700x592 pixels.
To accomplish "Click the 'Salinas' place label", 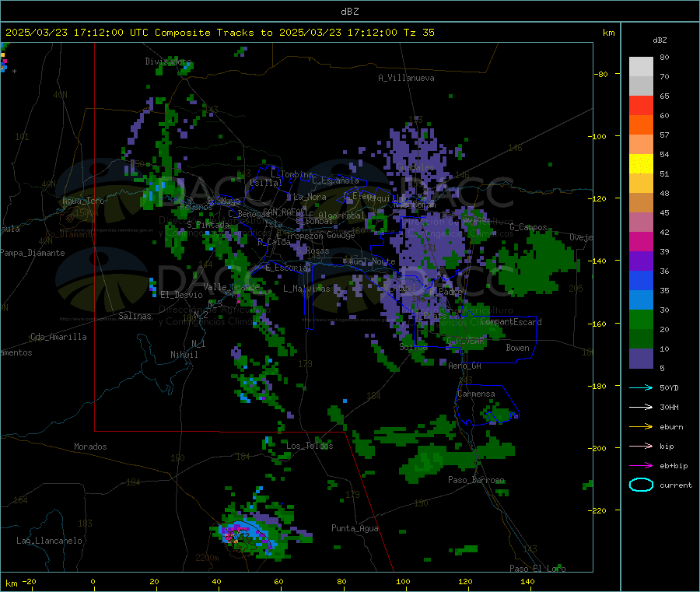I will 135,316.
